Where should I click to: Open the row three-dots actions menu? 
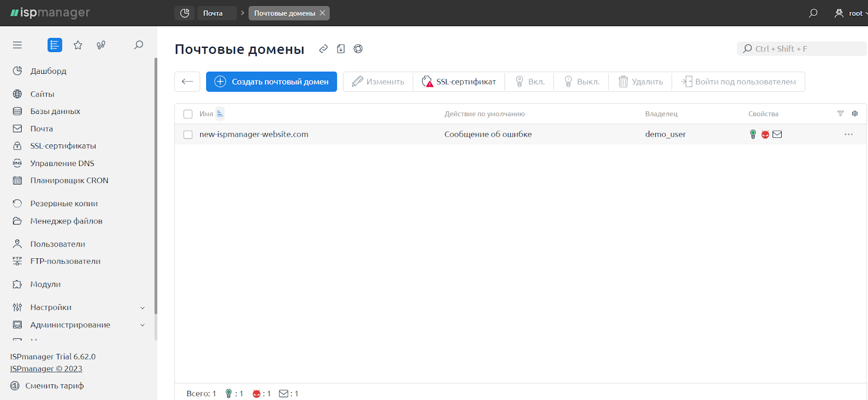click(848, 134)
